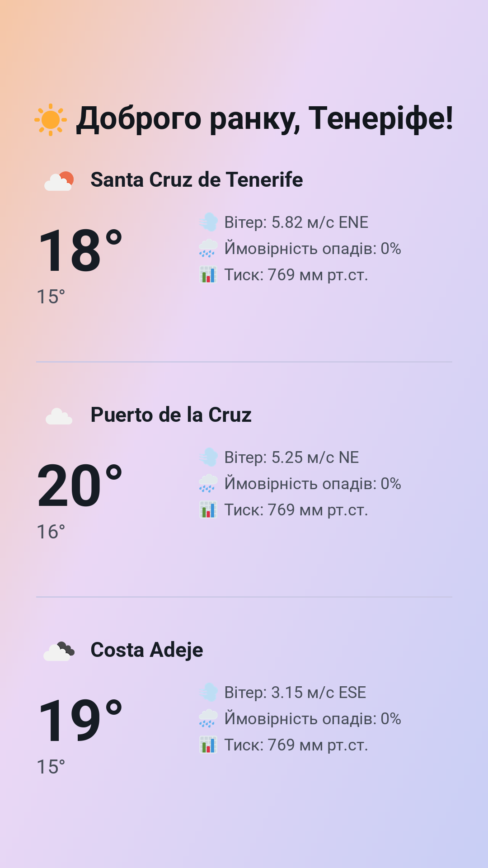Select the 19° temperature for Costa Adeje
The height and width of the screenshot is (868, 488).
coord(80,721)
